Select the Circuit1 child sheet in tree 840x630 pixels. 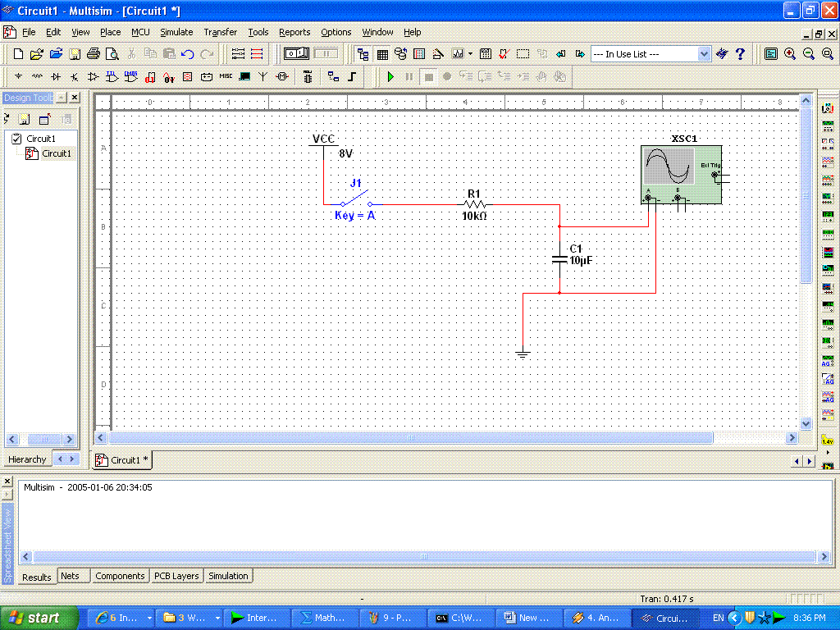click(x=57, y=153)
